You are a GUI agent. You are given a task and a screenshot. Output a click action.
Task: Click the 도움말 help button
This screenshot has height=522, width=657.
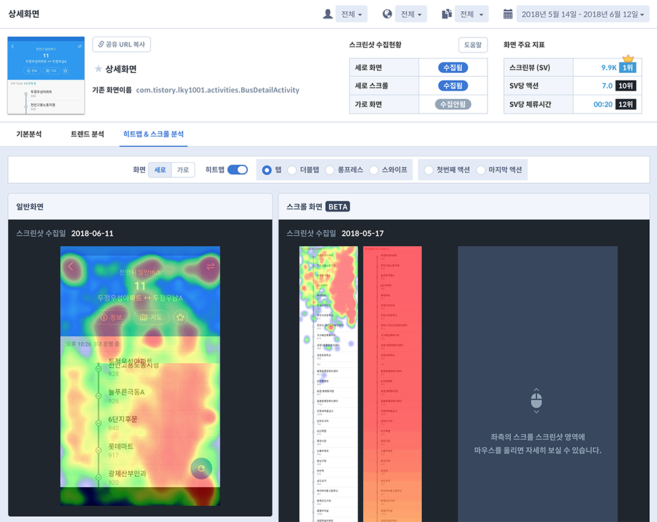pos(472,45)
